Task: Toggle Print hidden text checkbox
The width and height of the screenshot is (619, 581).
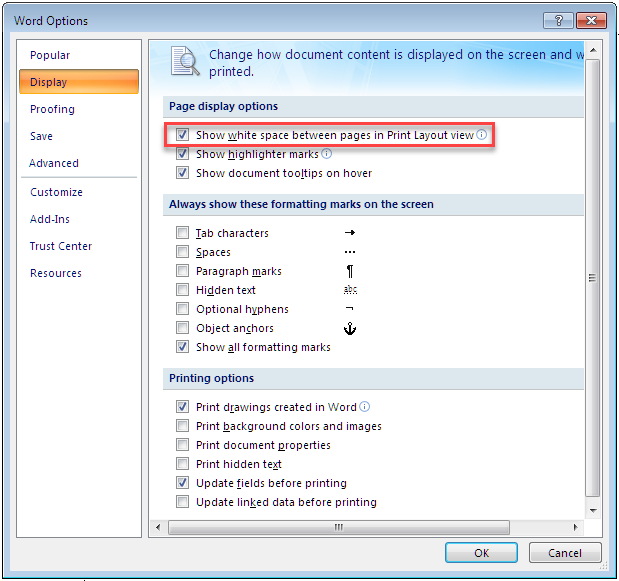Action: (182, 464)
